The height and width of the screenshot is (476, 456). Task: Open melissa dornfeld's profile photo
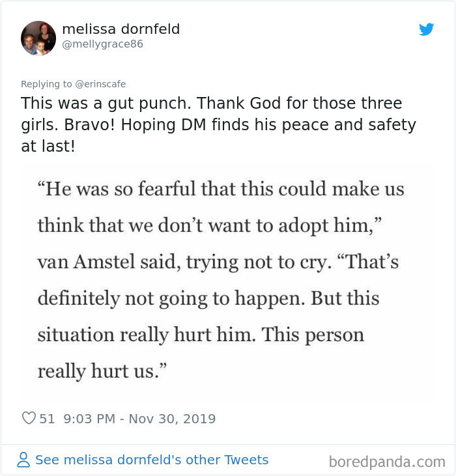pos(38,38)
